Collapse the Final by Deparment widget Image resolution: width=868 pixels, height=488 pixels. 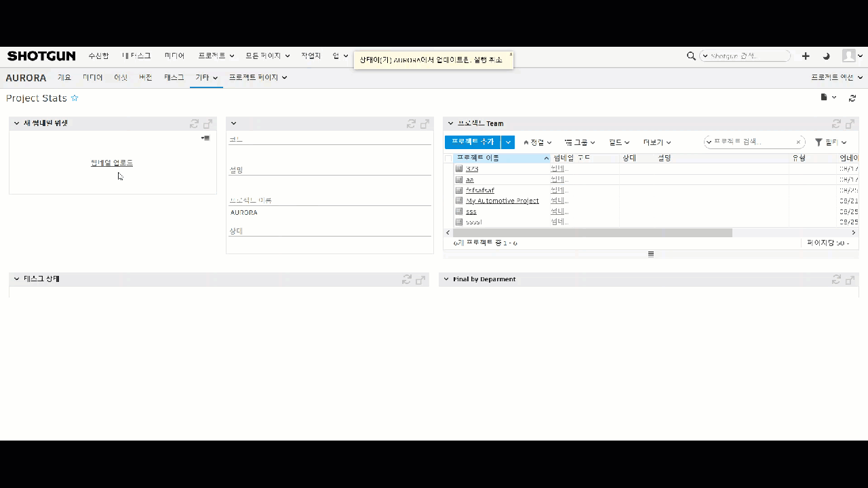tap(446, 279)
